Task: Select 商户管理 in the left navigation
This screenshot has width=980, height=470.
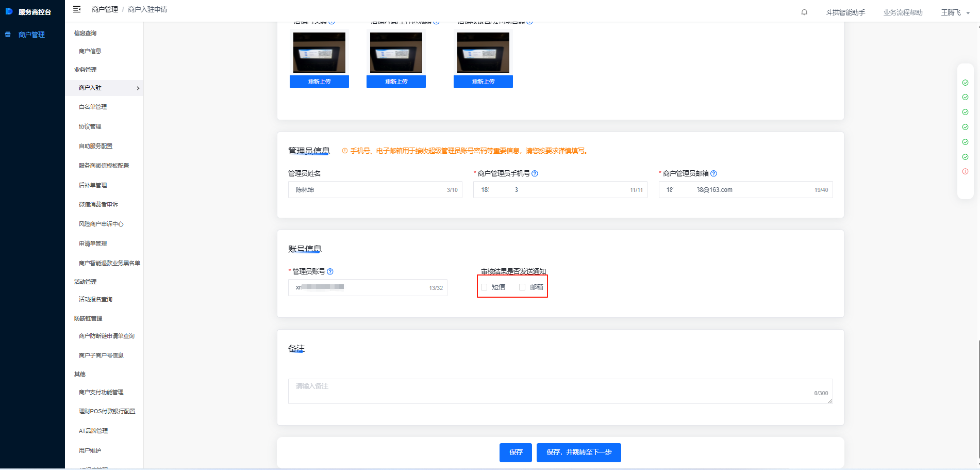Action: point(31,35)
